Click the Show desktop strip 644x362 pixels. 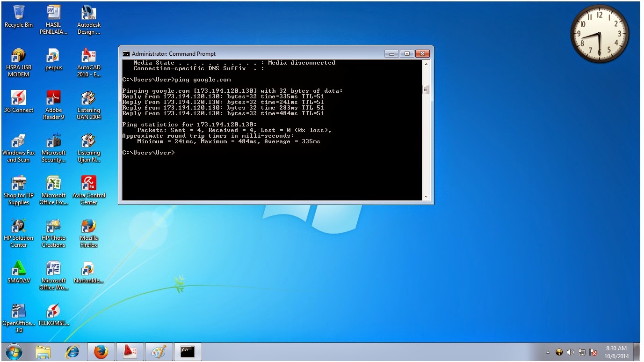[637, 352]
